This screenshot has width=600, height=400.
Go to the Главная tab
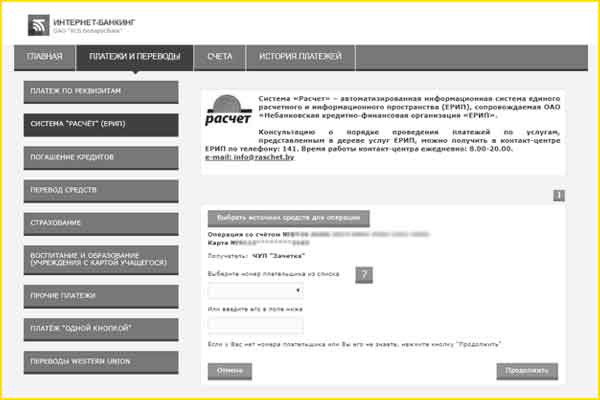45,58
